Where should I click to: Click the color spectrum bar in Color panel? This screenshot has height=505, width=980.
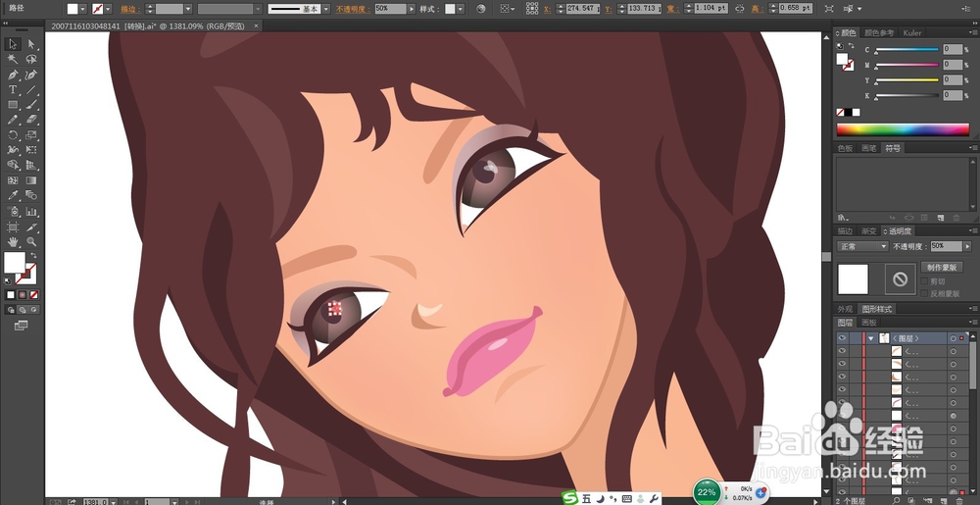903,129
